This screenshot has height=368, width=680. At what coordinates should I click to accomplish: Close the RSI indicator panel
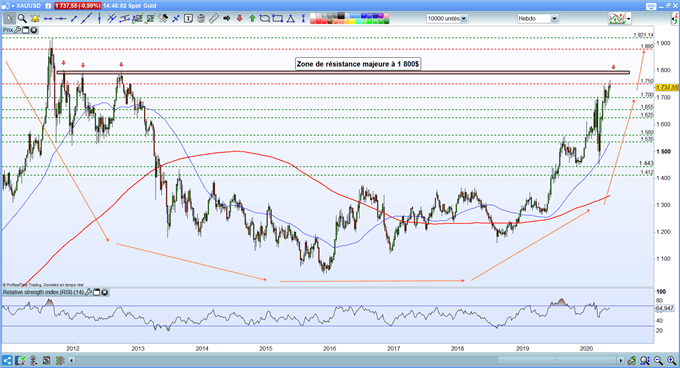coord(105,293)
